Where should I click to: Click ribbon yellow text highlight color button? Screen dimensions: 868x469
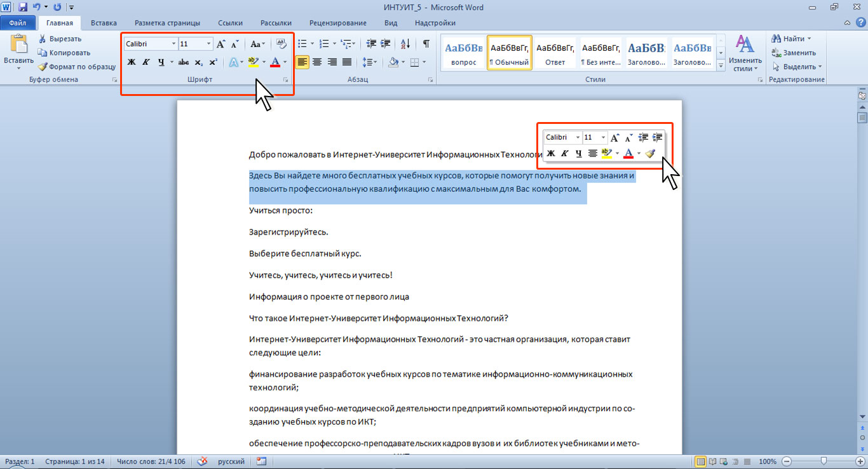click(253, 62)
